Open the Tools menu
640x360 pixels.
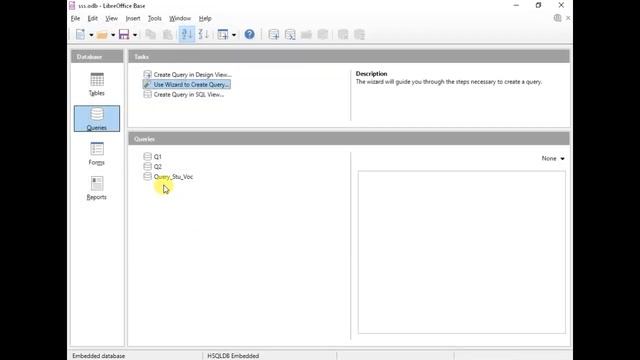pos(155,18)
